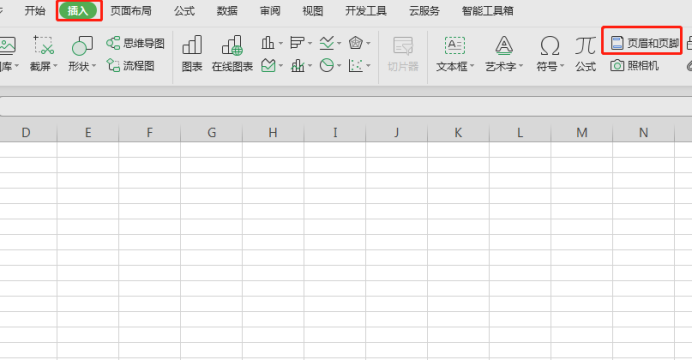692x361 pixels.
Task: Select the 插入 tab
Action: point(78,11)
